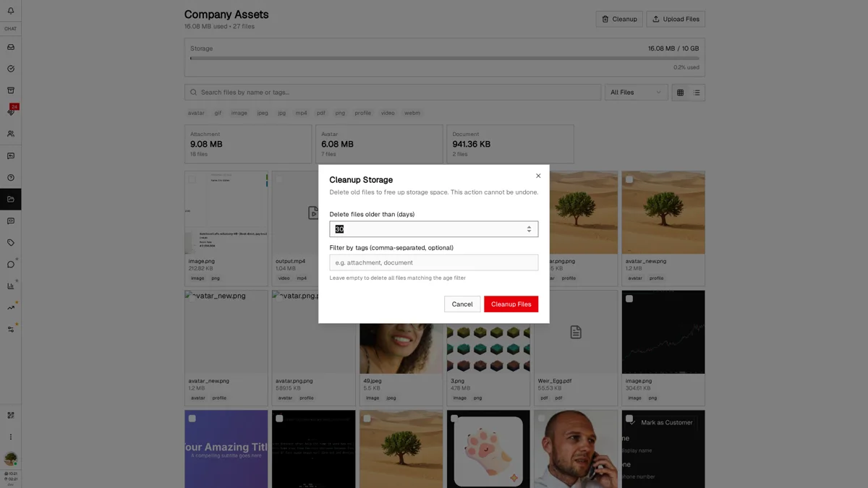
Task: Click the QR code icon in sidebar
Action: (x=11, y=415)
